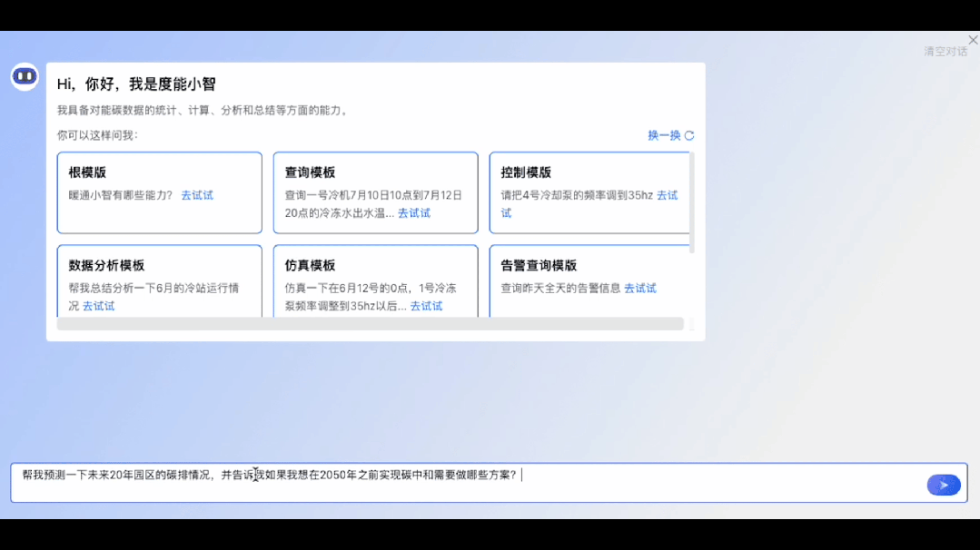
Task: Select the 根模版 card title
Action: pos(87,172)
